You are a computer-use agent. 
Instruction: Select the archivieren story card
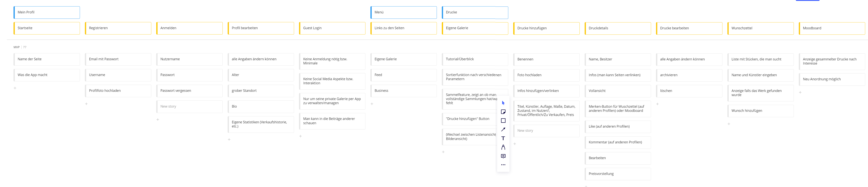(689, 75)
